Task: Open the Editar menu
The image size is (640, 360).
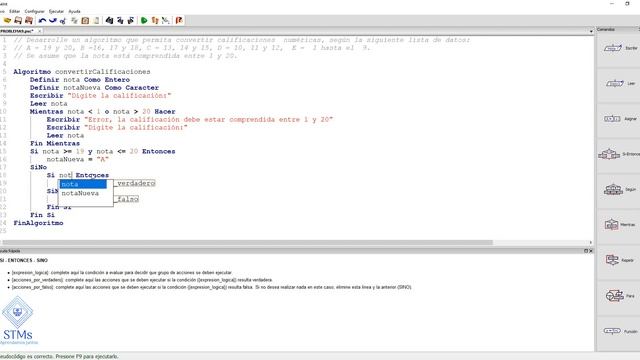Action: point(14,11)
